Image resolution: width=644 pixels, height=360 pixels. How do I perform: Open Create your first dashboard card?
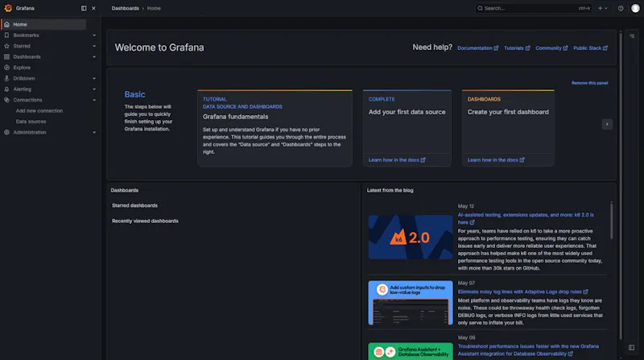(x=508, y=128)
